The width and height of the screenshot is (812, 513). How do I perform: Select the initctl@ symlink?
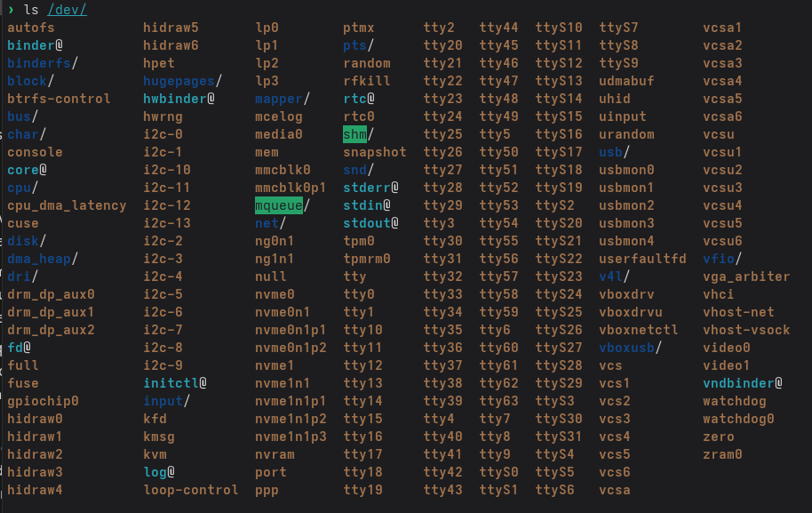(175, 383)
